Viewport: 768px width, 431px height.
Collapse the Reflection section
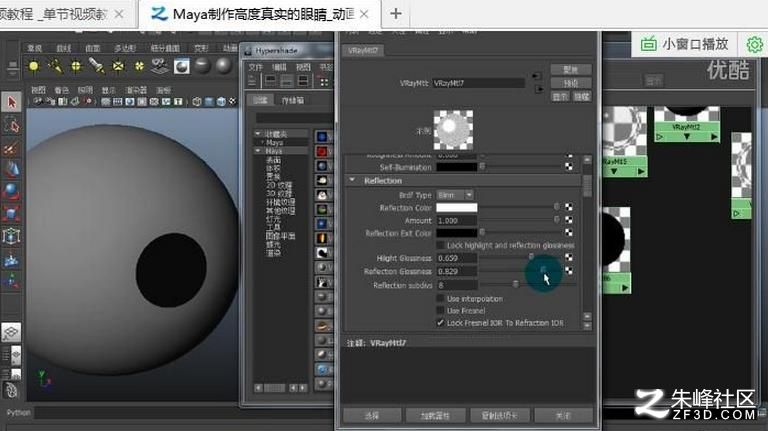tap(352, 180)
